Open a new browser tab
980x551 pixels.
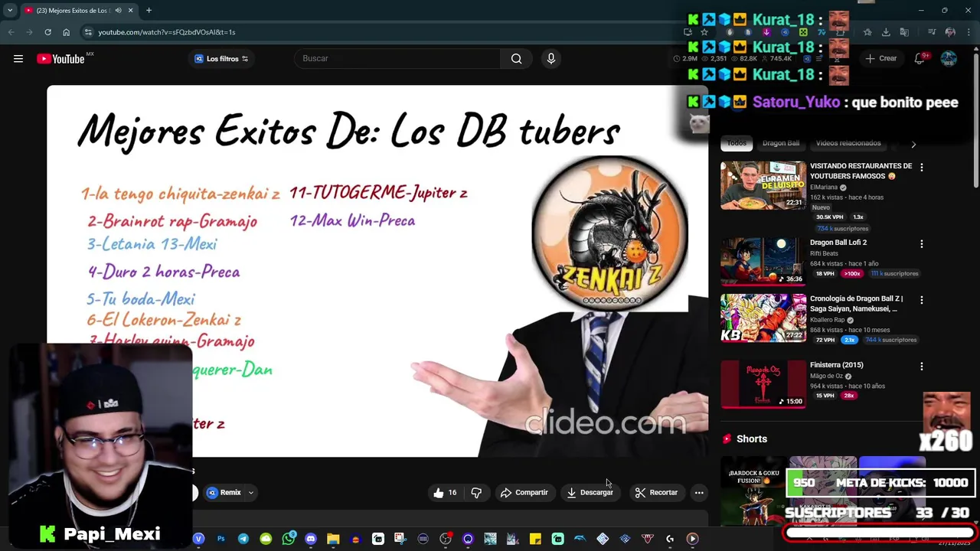click(149, 11)
